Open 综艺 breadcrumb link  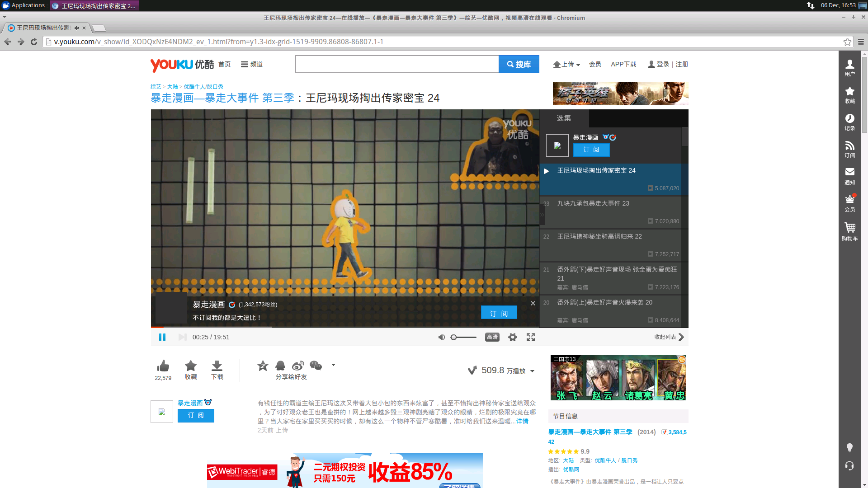point(156,87)
